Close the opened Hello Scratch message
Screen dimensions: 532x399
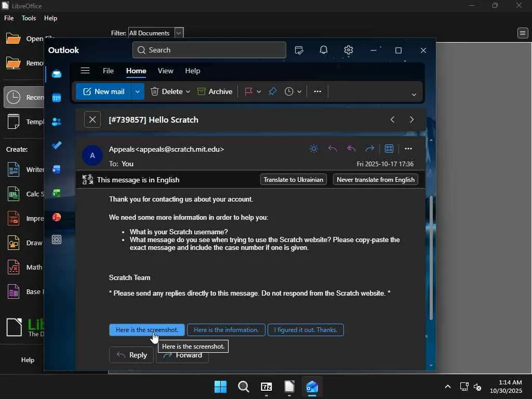click(x=92, y=119)
